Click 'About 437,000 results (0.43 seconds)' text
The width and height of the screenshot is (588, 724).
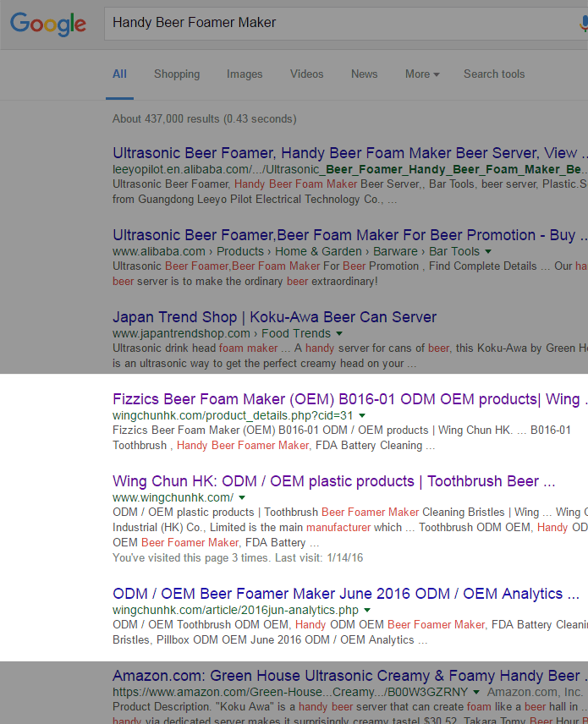coord(204,118)
